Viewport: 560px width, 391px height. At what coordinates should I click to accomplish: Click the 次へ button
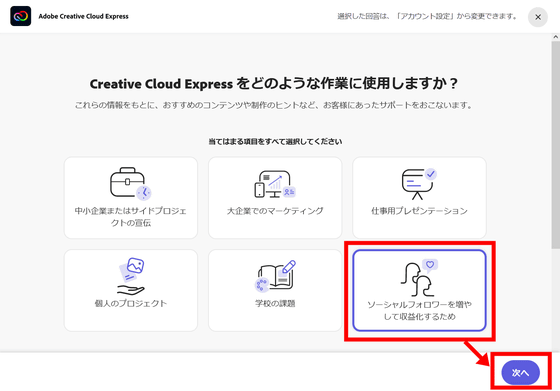click(520, 372)
